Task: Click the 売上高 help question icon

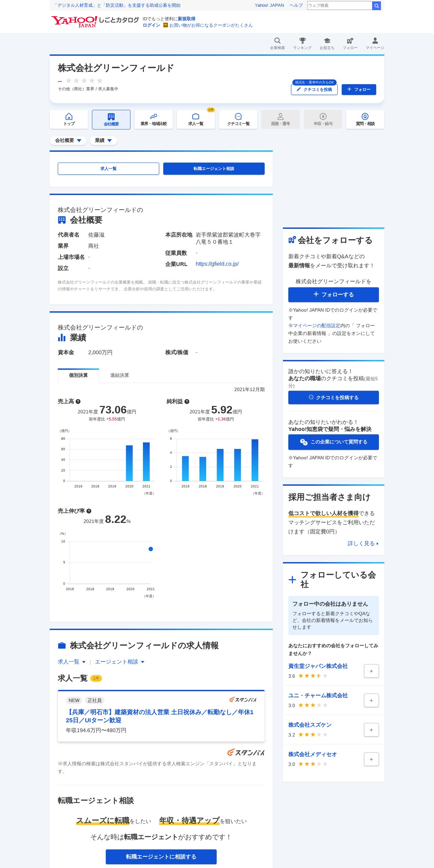Action: [x=78, y=402]
